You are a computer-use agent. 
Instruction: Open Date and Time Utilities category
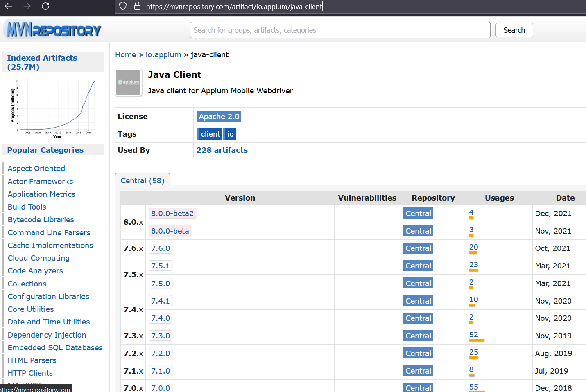click(49, 322)
